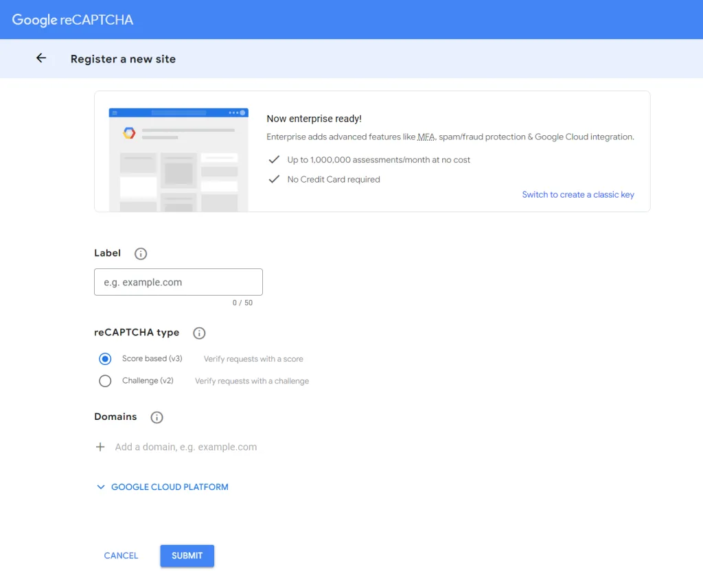
Task: Click the Submit button
Action: pyautogui.click(x=187, y=556)
